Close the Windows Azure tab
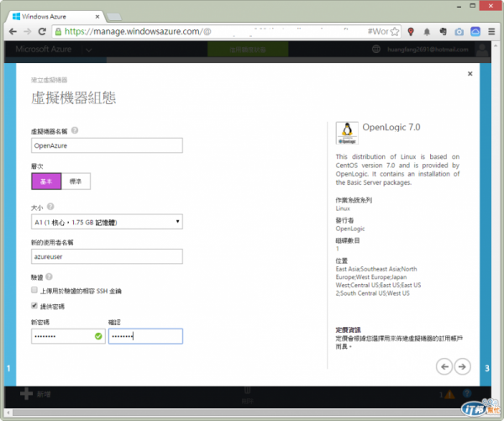Image resolution: width=504 pixels, height=421 pixels. [x=97, y=17]
